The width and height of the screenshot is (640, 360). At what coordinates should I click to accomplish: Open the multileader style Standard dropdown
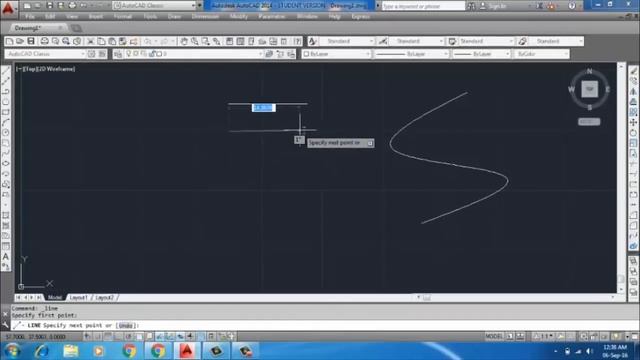tap(556, 41)
